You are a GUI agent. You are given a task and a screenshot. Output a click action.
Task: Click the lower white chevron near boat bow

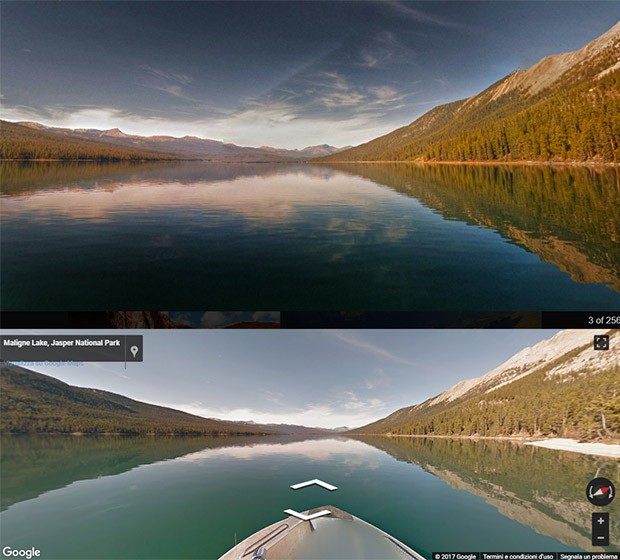tap(307, 514)
